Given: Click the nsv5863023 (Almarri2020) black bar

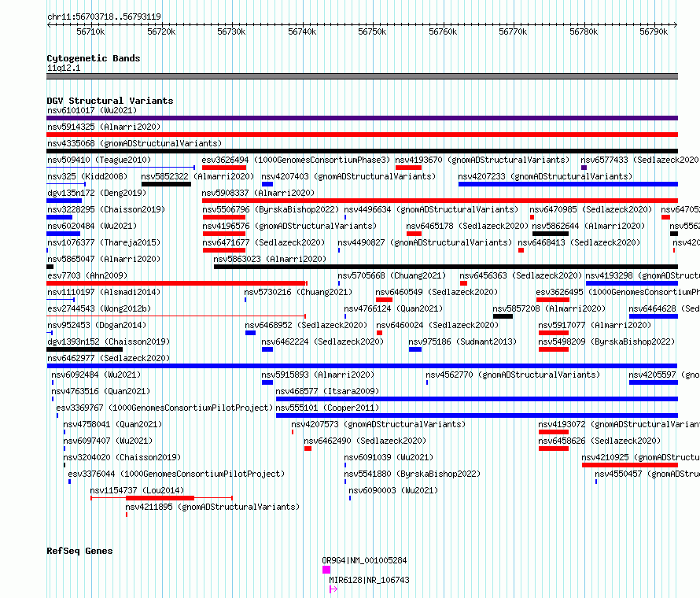Looking at the screenshot, I should (x=446, y=267).
